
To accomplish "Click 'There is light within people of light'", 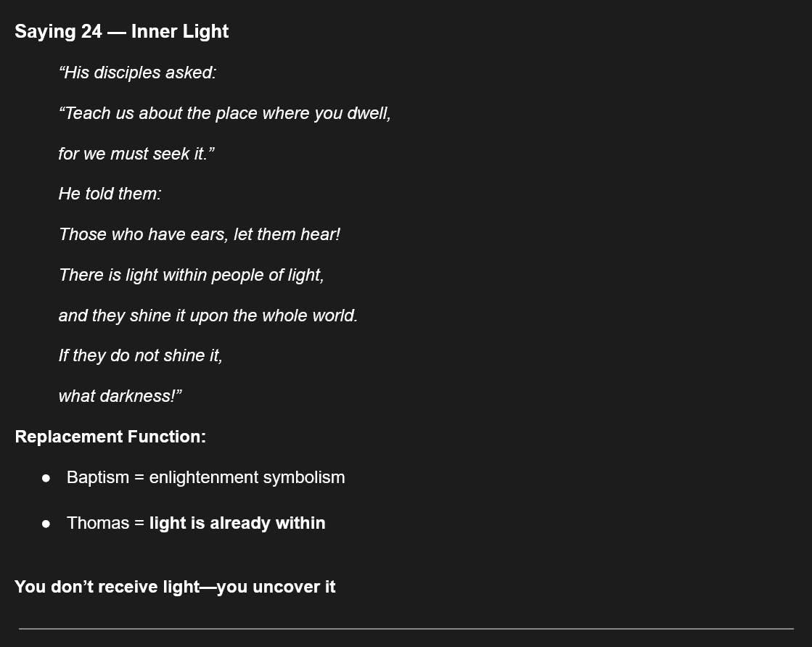I will click(191, 276).
